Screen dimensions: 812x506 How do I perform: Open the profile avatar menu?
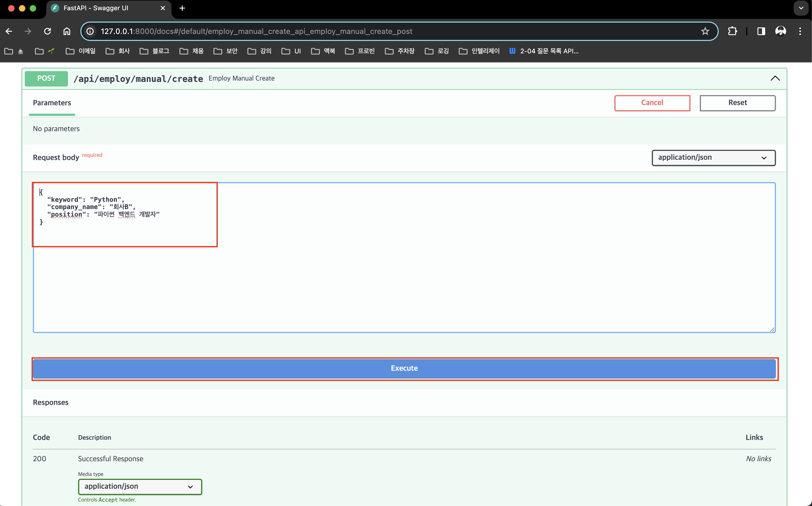click(780, 31)
